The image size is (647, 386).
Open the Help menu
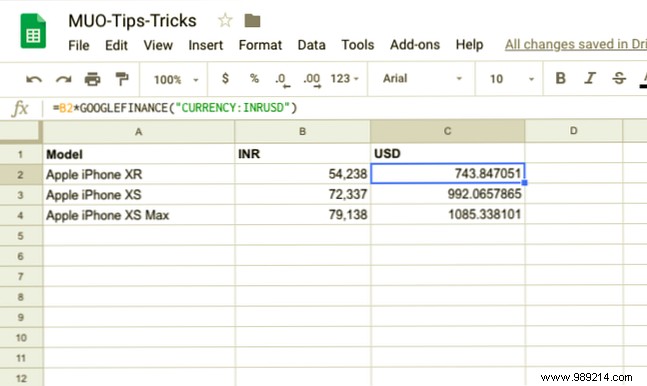click(470, 45)
